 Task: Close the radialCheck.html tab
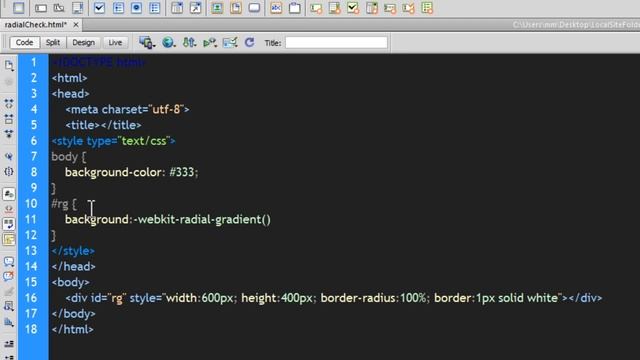point(76,25)
